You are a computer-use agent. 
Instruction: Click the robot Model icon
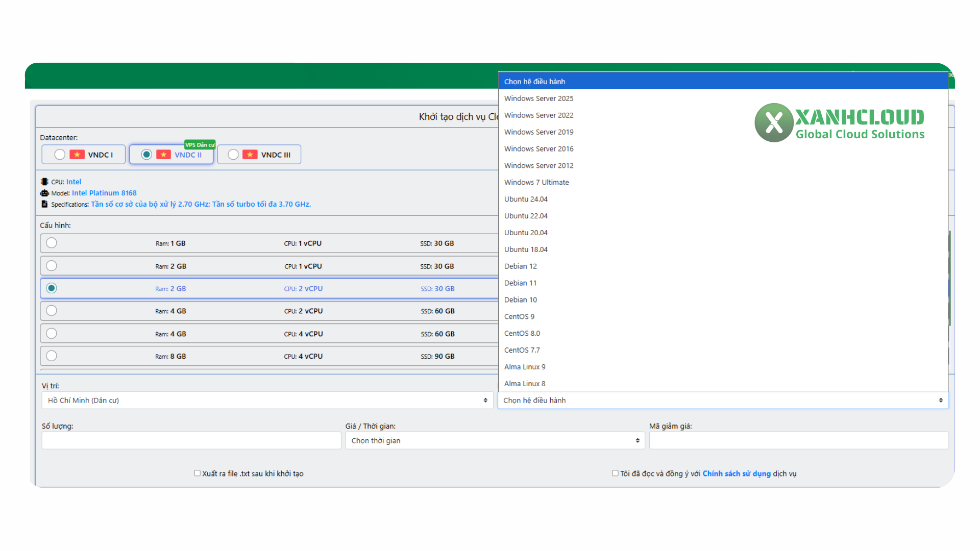44,193
